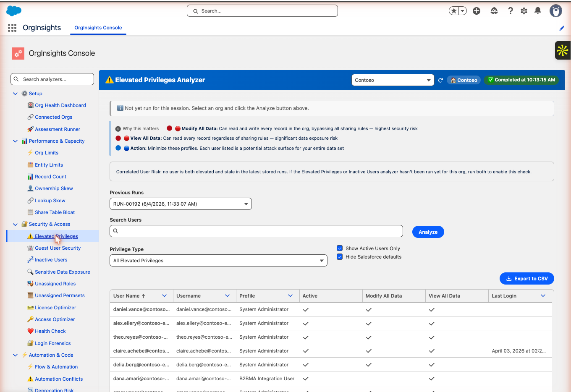Click the Completed at 10:13:15 AM status
571x392 pixels.
point(521,80)
